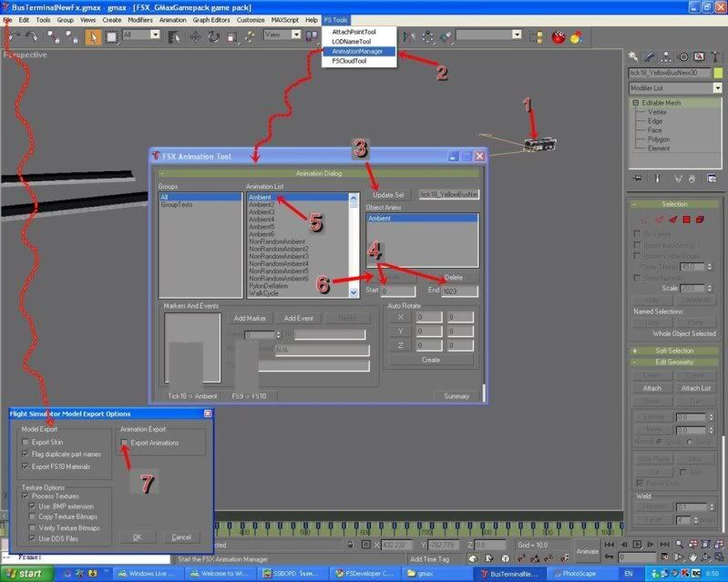Screen dimensions: 728x582
Task: Click the Pan hand viewport control
Action: [692, 556]
